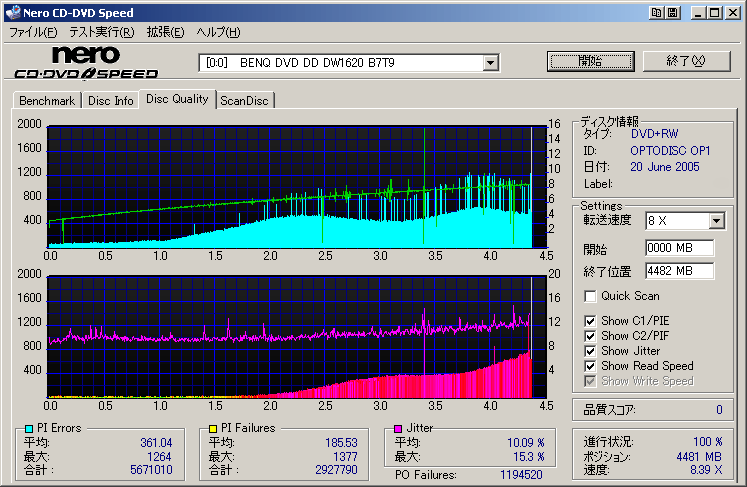Click the 速度 speed value 8.39 X
This screenshot has height=487, width=747.
(706, 470)
